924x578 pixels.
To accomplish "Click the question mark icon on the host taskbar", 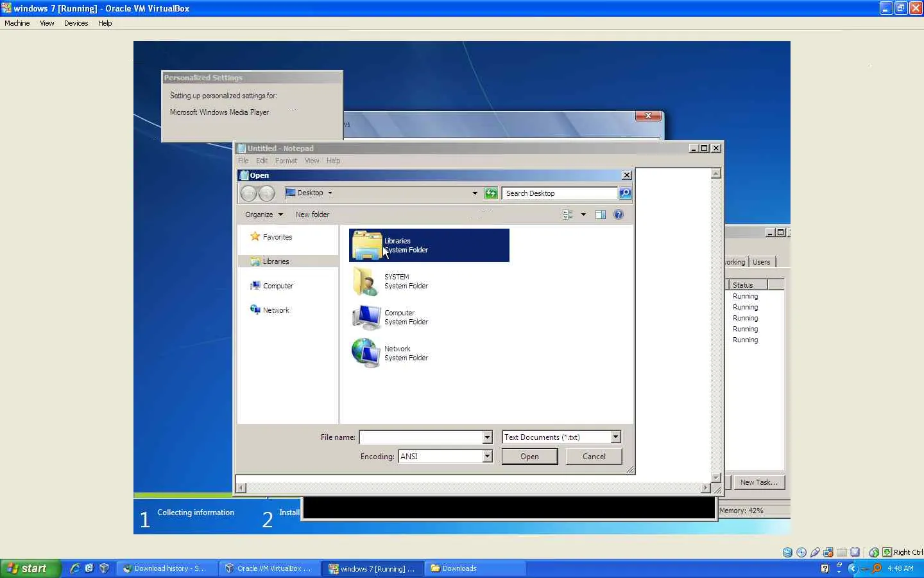I will (x=825, y=568).
